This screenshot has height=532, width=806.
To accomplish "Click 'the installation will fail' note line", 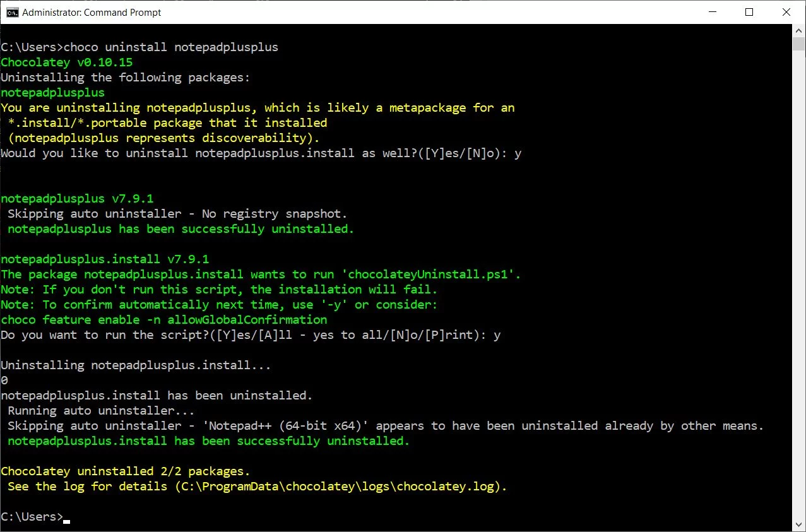I will (219, 290).
